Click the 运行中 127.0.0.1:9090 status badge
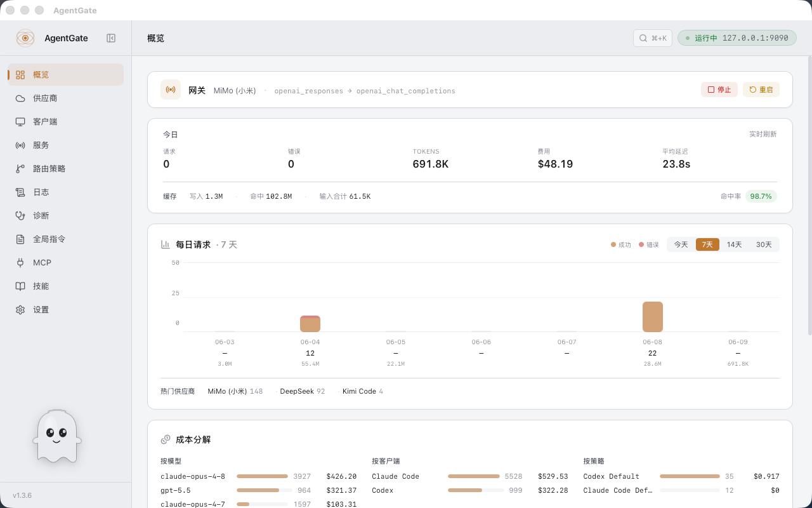This screenshot has height=508, width=812. pyautogui.click(x=737, y=38)
